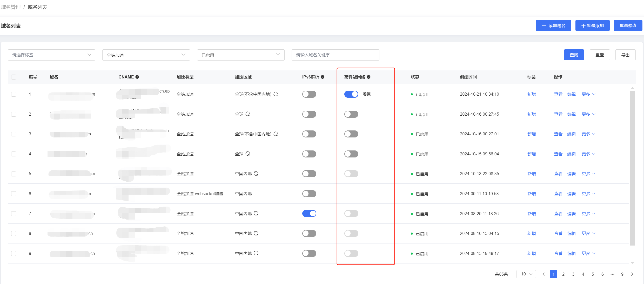
Task: Click the 导出 button
Action: pos(625,55)
